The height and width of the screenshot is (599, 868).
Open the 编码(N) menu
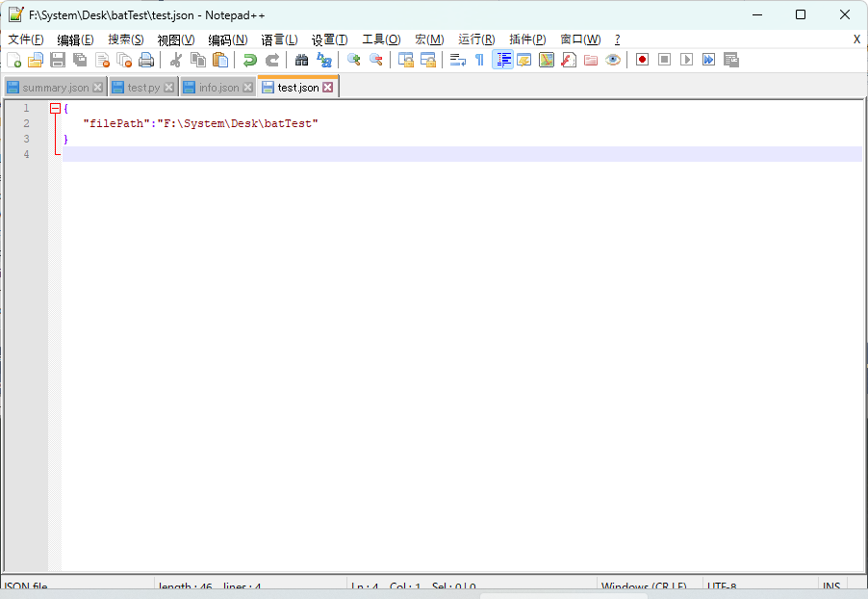pyautogui.click(x=227, y=39)
